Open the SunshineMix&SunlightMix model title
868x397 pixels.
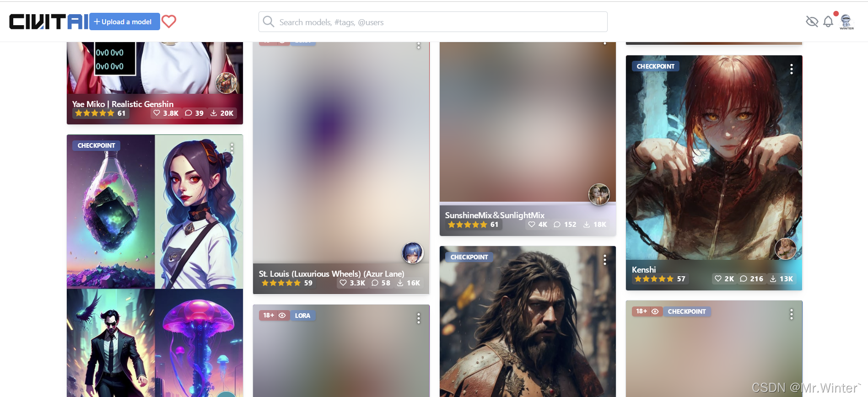[x=495, y=215]
